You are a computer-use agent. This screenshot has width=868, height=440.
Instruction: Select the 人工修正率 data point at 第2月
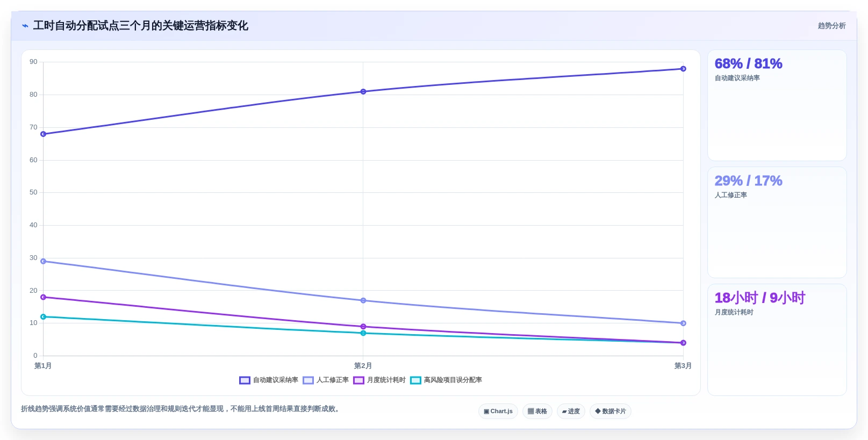pos(363,301)
